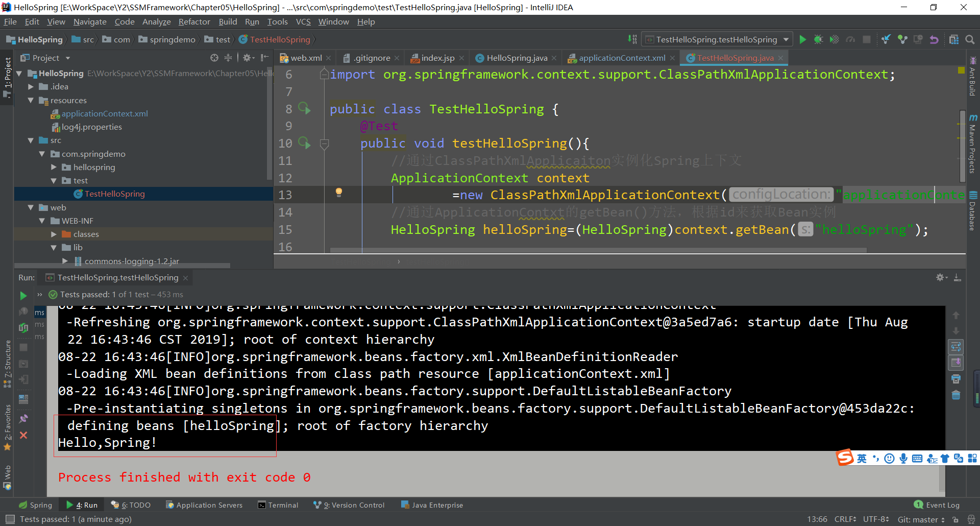This screenshot has height=526, width=980.
Task: Open Search Everywhere magnifier icon
Action: (x=970, y=39)
